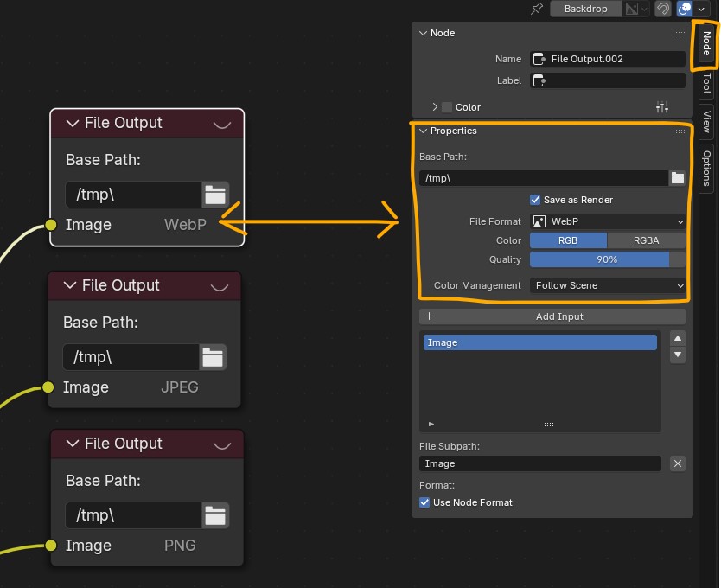Click the Image input socket on JPEG node
The height and width of the screenshot is (588, 721).
[x=48, y=387]
